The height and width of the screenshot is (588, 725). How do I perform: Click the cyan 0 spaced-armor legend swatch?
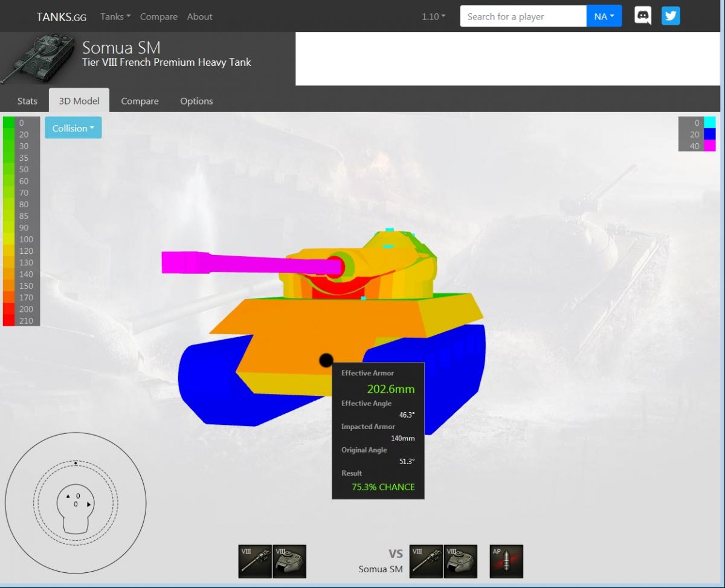[x=710, y=123]
